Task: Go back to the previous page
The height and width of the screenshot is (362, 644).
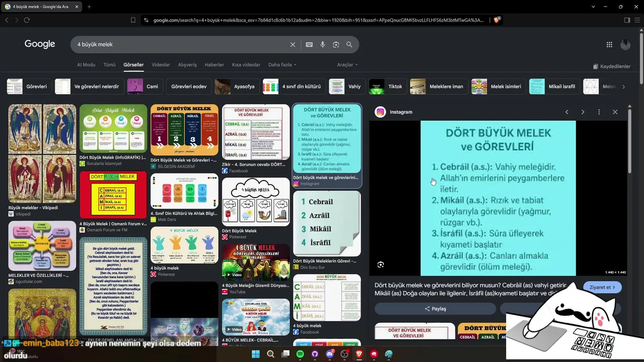Action: click(7, 20)
